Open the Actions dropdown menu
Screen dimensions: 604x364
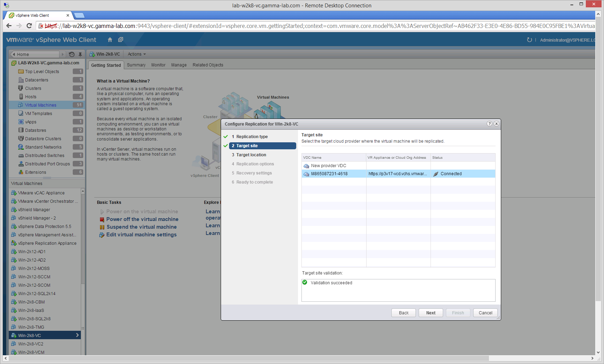tap(136, 54)
